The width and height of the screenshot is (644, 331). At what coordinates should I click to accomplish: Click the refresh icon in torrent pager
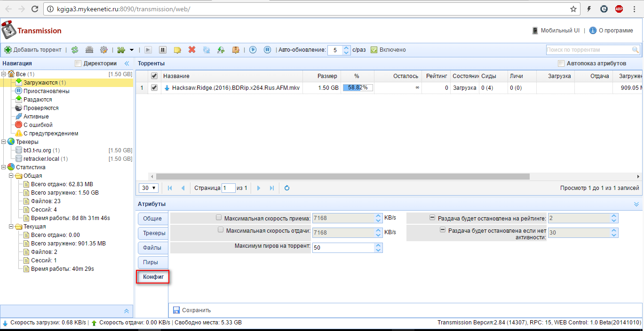[x=287, y=188]
